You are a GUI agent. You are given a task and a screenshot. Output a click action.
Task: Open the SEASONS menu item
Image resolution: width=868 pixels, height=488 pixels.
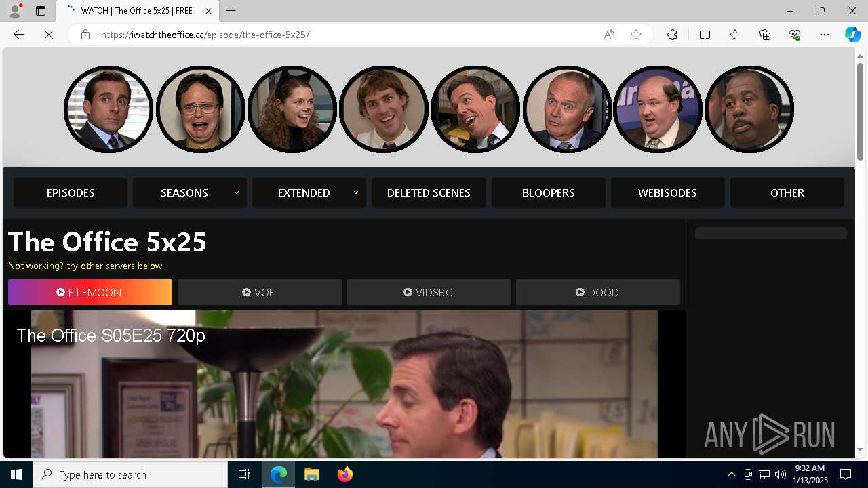click(184, 192)
